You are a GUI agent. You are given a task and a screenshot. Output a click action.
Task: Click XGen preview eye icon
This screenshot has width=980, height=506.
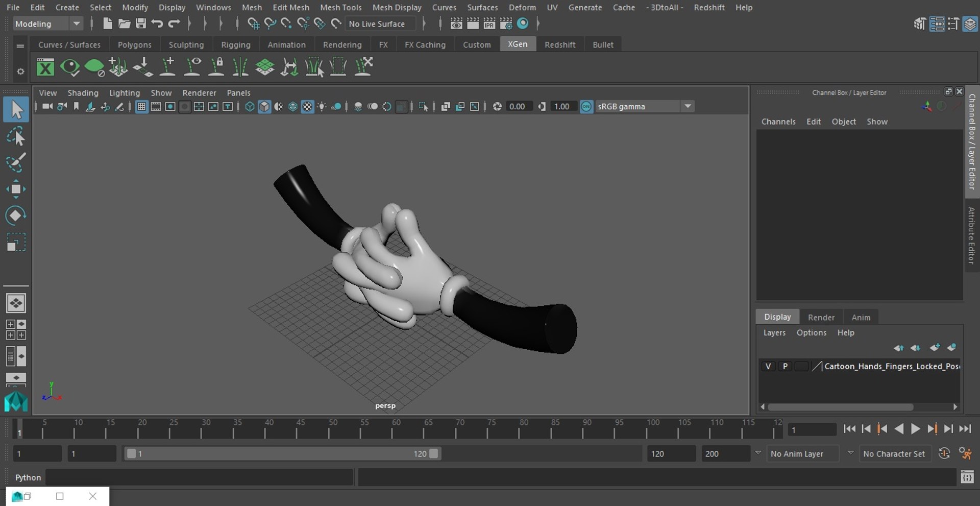69,67
